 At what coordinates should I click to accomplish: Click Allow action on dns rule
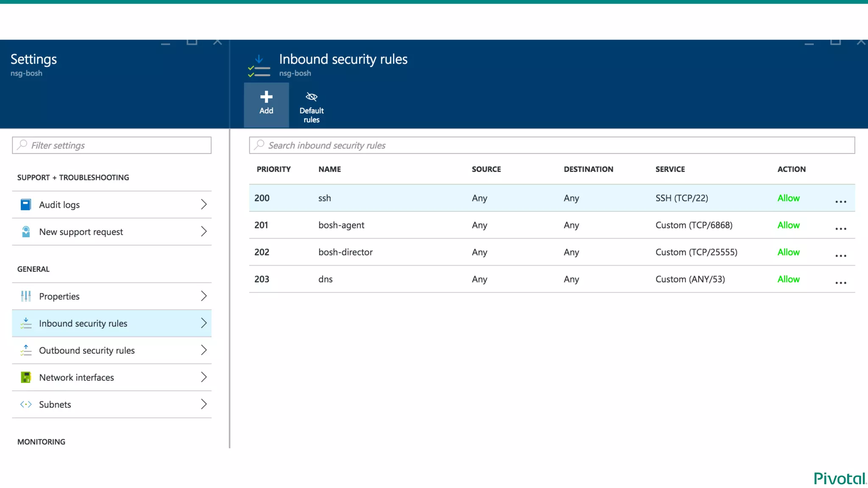click(x=788, y=279)
